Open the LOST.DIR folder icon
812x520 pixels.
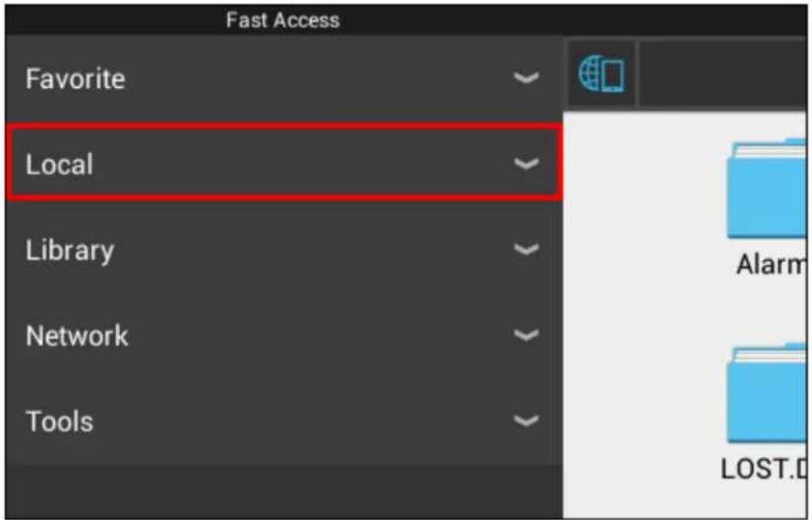[x=767, y=394]
